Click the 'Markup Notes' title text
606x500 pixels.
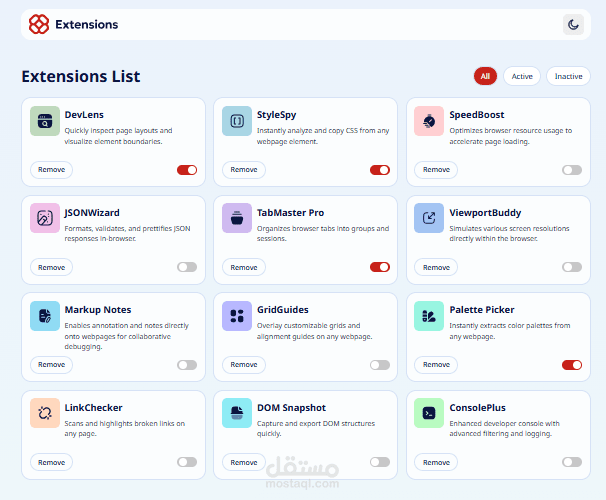click(x=98, y=310)
